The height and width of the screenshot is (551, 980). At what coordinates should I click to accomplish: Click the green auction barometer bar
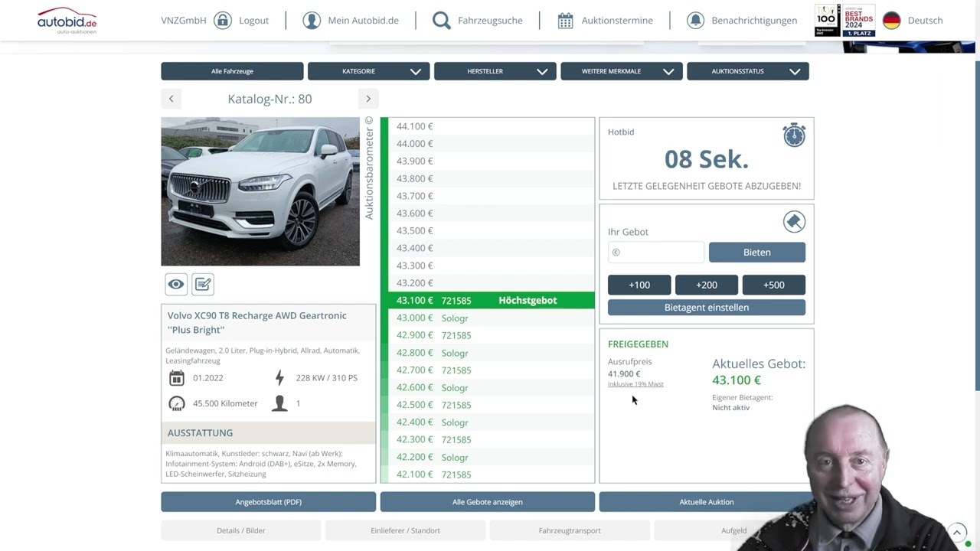pos(384,300)
